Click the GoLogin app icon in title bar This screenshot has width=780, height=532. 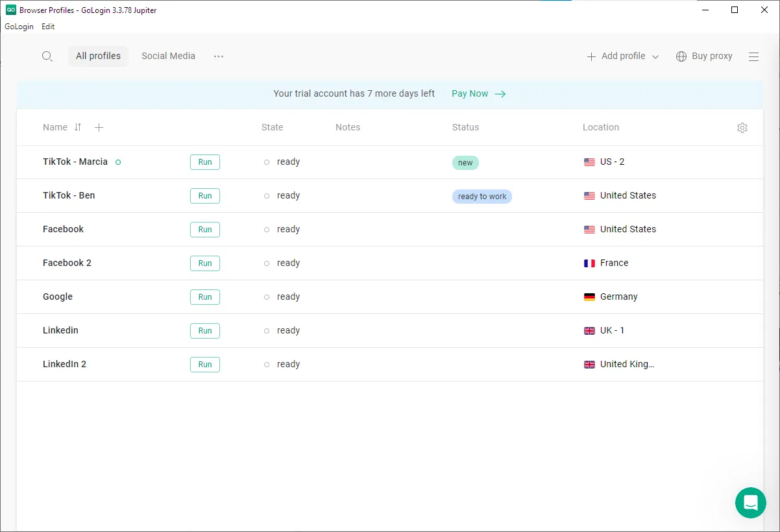pos(11,10)
